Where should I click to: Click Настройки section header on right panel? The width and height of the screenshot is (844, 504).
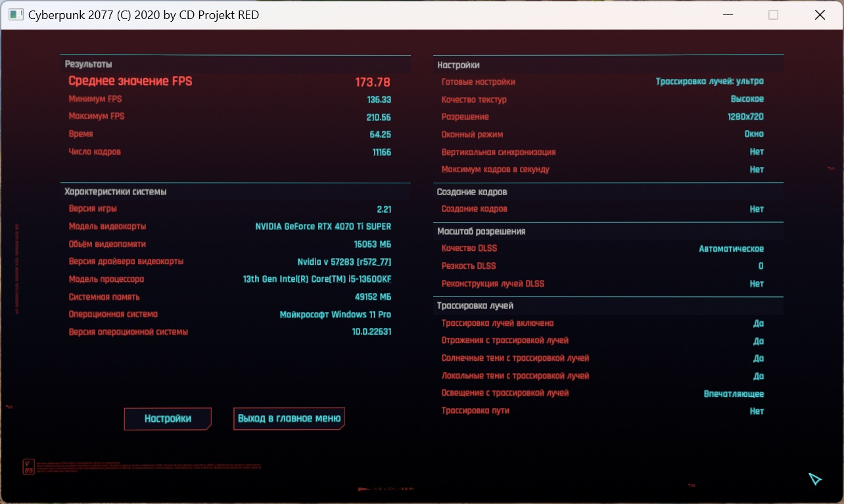[x=458, y=65]
